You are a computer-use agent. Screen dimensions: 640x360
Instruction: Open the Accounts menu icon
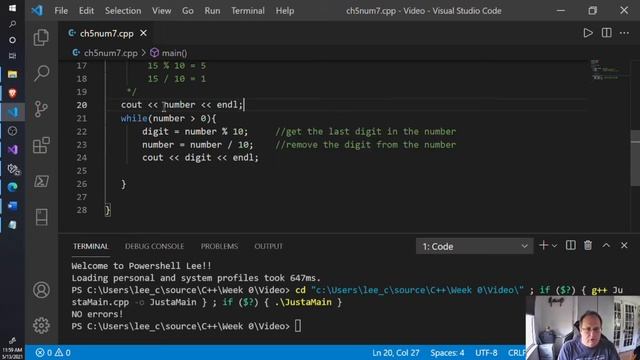coord(41,290)
